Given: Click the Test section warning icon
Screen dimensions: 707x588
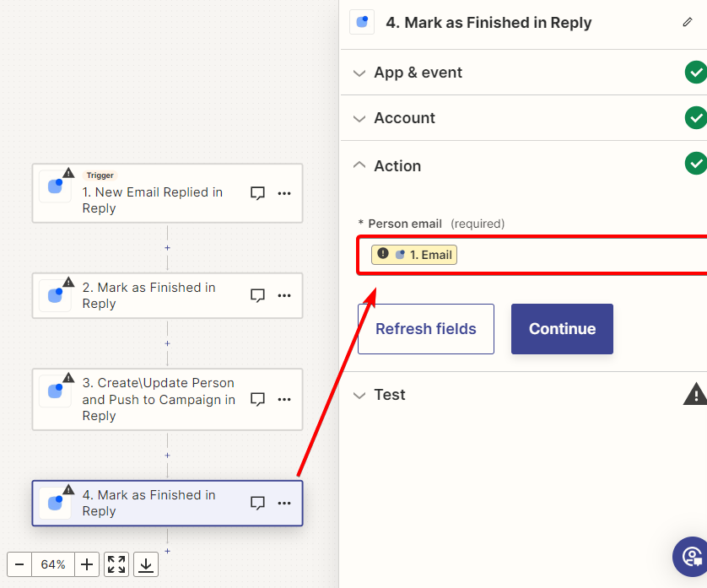Looking at the screenshot, I should pos(696,394).
